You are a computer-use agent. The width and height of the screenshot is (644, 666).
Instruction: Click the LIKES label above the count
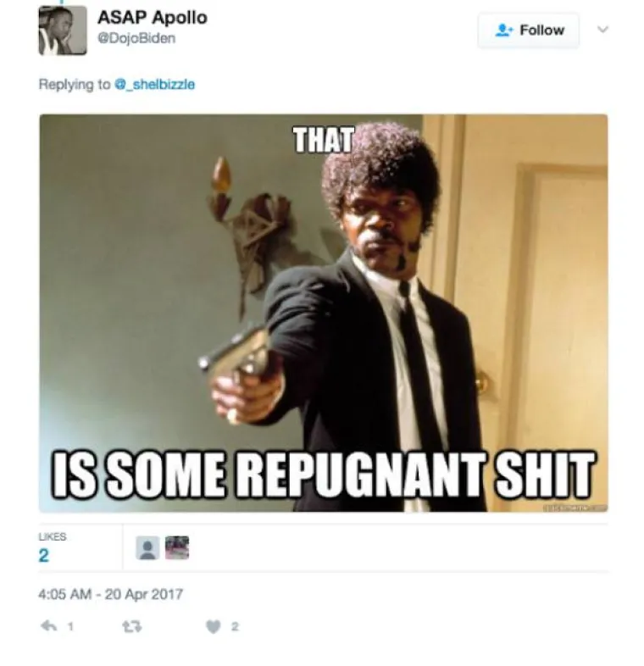pos(53,537)
